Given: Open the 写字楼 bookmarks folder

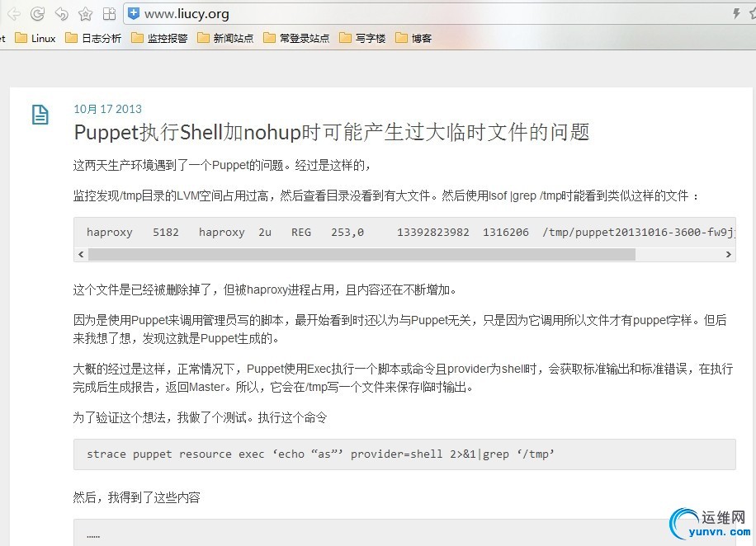Looking at the screenshot, I should [x=362, y=38].
